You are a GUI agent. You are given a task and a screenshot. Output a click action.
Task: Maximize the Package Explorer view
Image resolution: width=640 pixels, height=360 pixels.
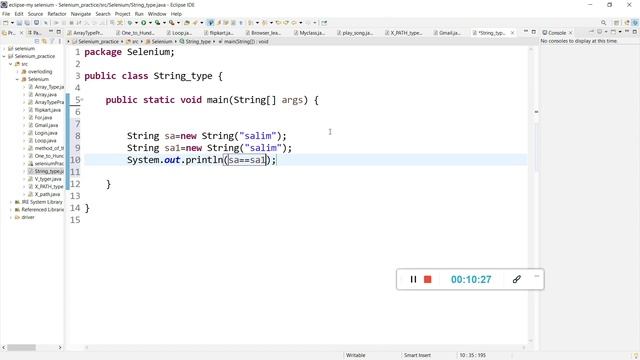tap(59, 32)
